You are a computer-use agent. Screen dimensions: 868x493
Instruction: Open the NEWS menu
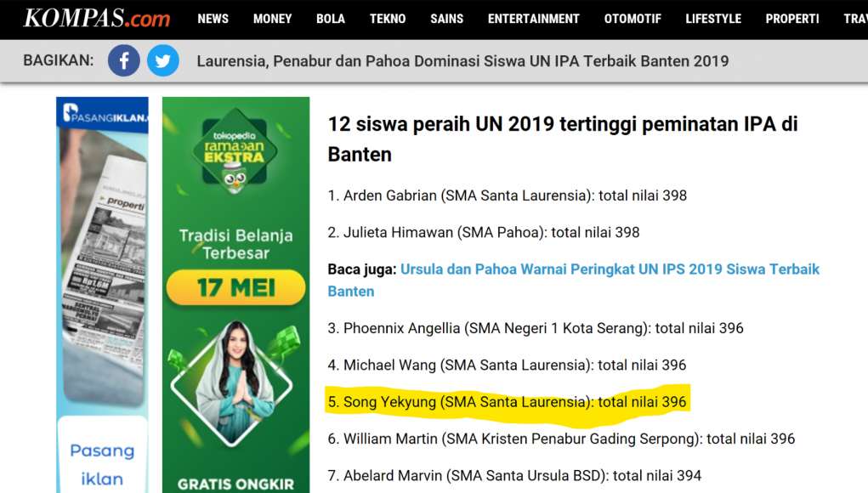click(213, 19)
